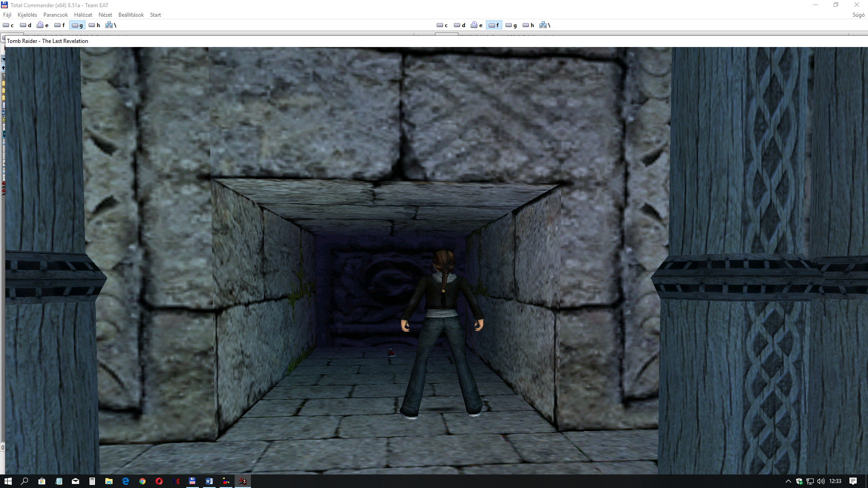
Task: Open the Parancsok menu
Action: 55,15
